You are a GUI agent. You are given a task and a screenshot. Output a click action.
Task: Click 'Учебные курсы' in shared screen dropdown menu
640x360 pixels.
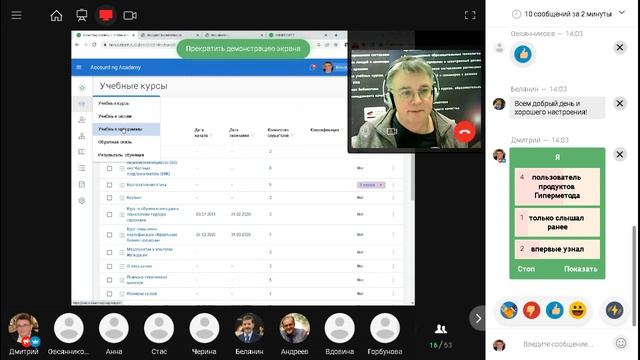pos(126,103)
